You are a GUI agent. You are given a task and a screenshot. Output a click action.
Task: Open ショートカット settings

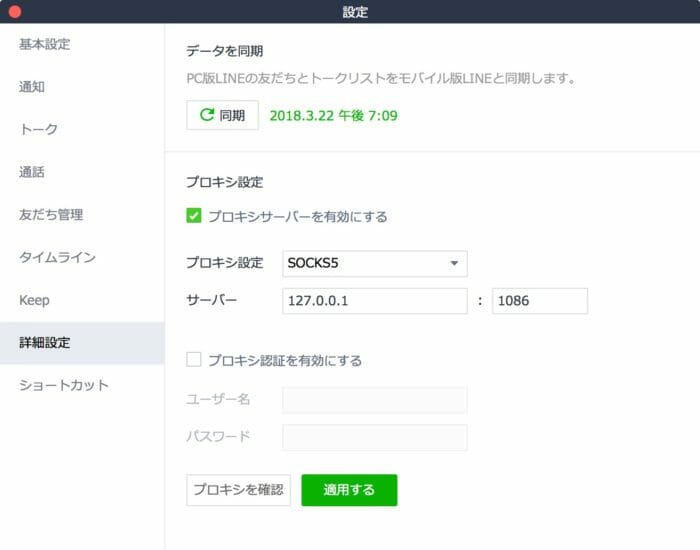point(64,385)
